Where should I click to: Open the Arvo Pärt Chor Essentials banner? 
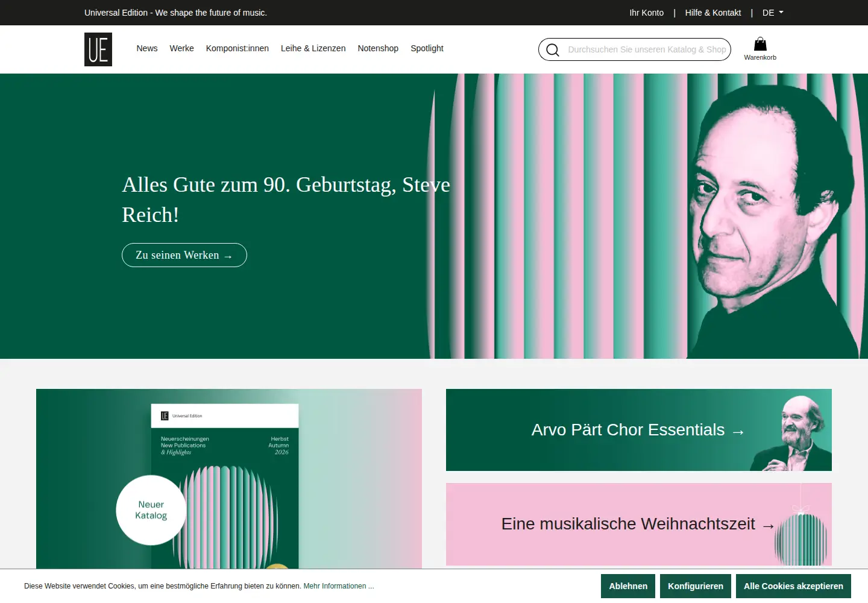[x=639, y=430]
